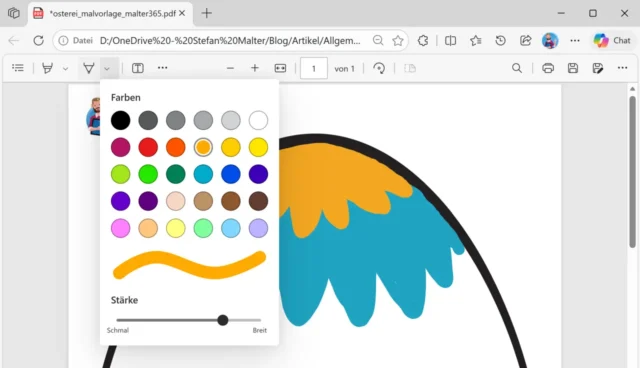Image resolution: width=640 pixels, height=368 pixels.
Task: Open the tab actions workspace icon
Action: click(13, 13)
